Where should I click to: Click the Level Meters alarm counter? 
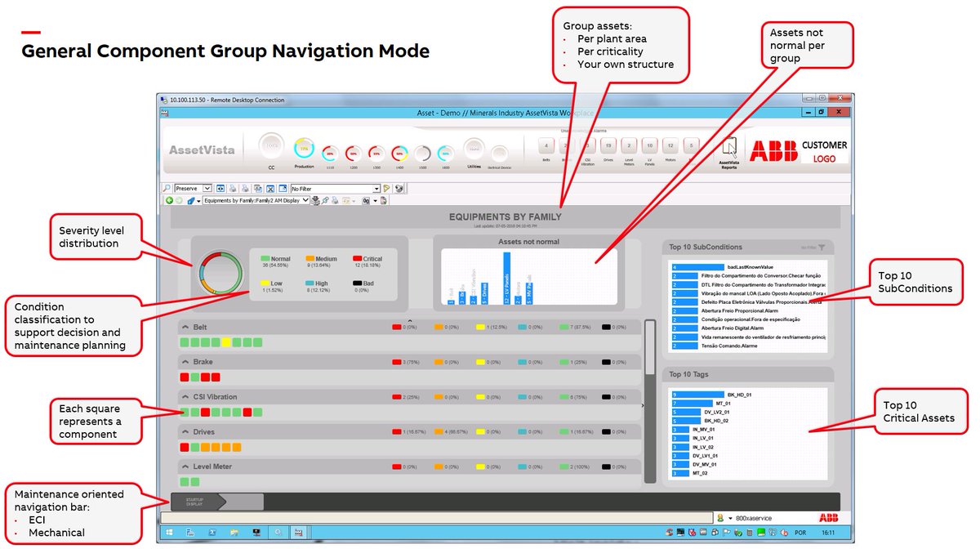point(629,145)
